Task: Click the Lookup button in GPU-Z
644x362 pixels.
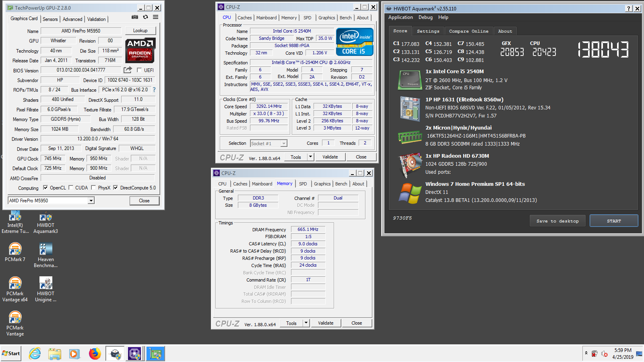Action: tap(140, 31)
